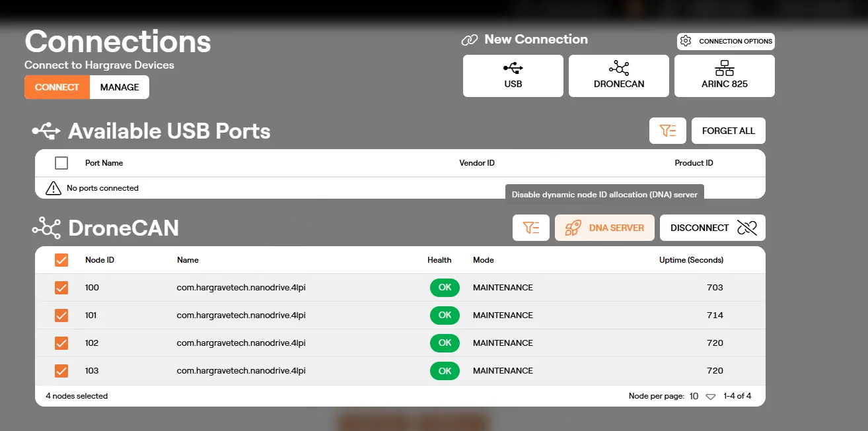868x431 pixels.
Task: Click the device name in node 103 row
Action: click(241, 371)
